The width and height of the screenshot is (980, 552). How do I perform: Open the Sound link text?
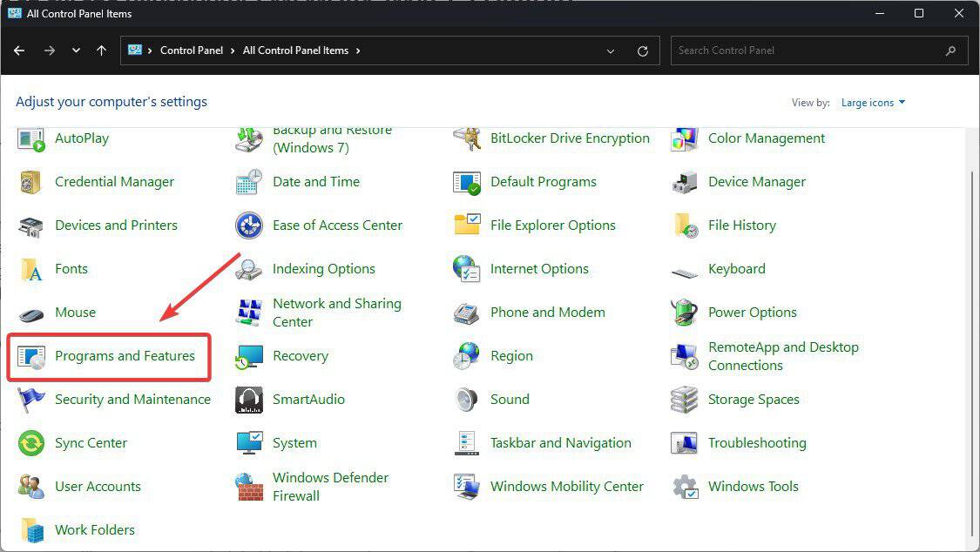pos(510,400)
